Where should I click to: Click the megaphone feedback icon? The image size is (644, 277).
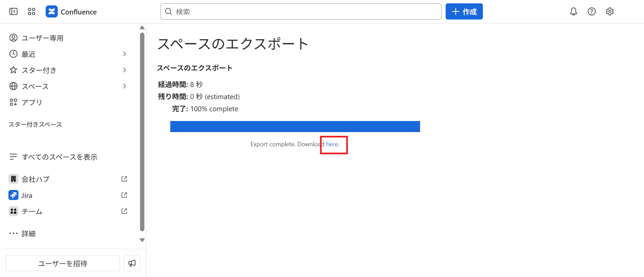tap(132, 263)
